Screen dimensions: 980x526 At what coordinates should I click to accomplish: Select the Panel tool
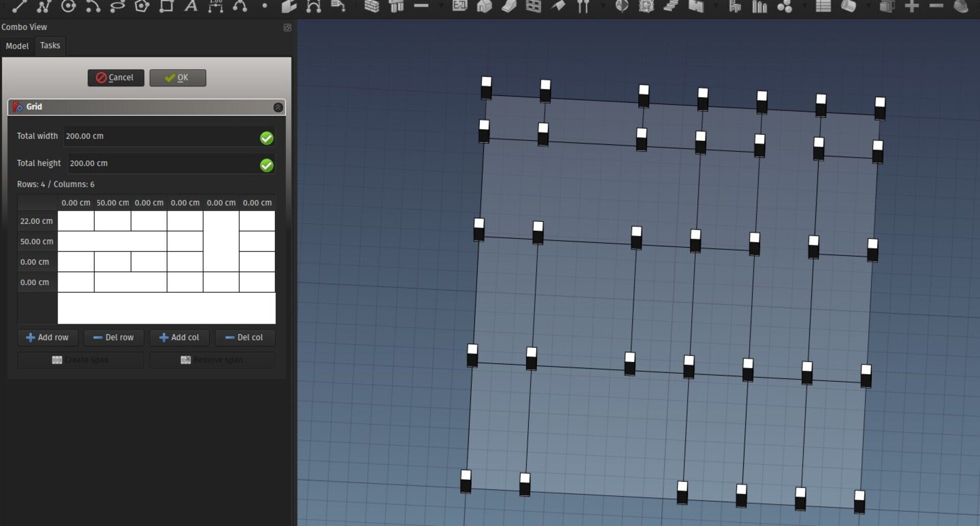pos(696,6)
